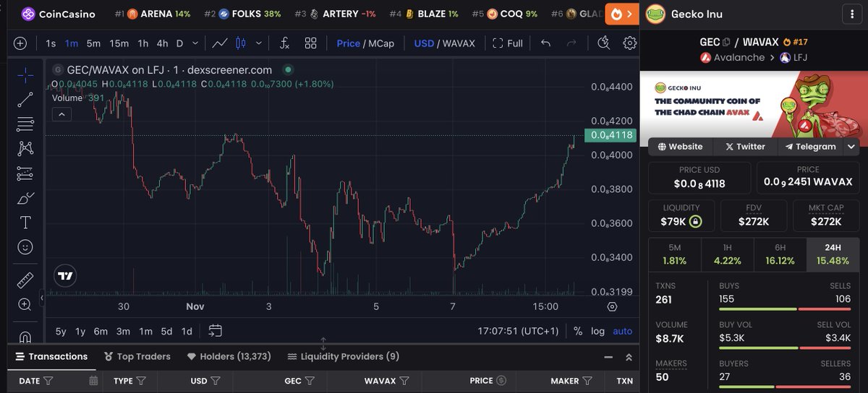Select the 6H price change tab
This screenshot has height=393, width=868.
pyautogui.click(x=780, y=254)
